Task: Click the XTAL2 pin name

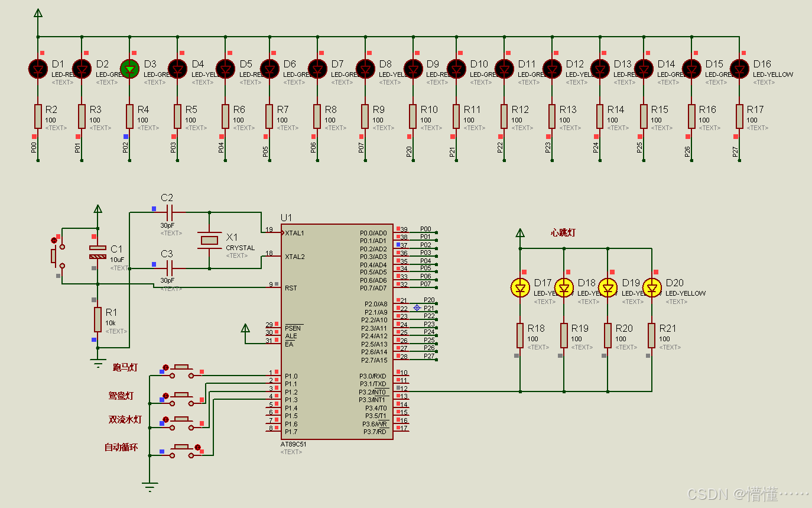Action: [295, 257]
